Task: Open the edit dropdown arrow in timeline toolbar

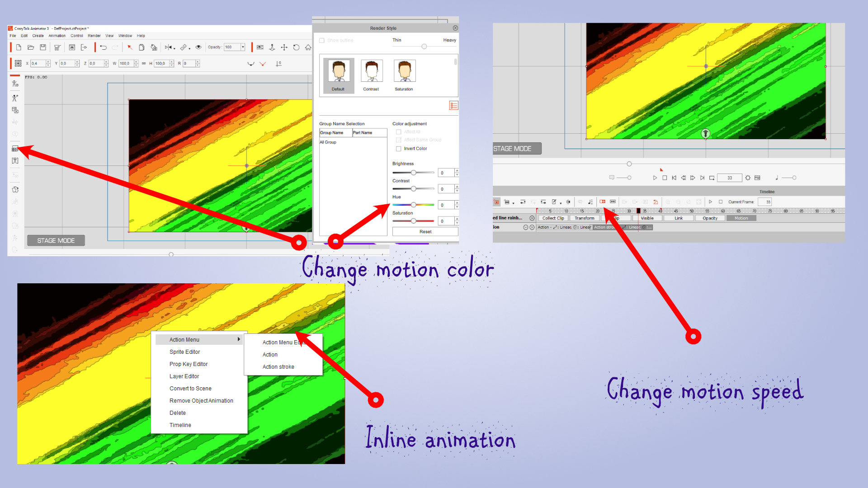Action: (561, 203)
